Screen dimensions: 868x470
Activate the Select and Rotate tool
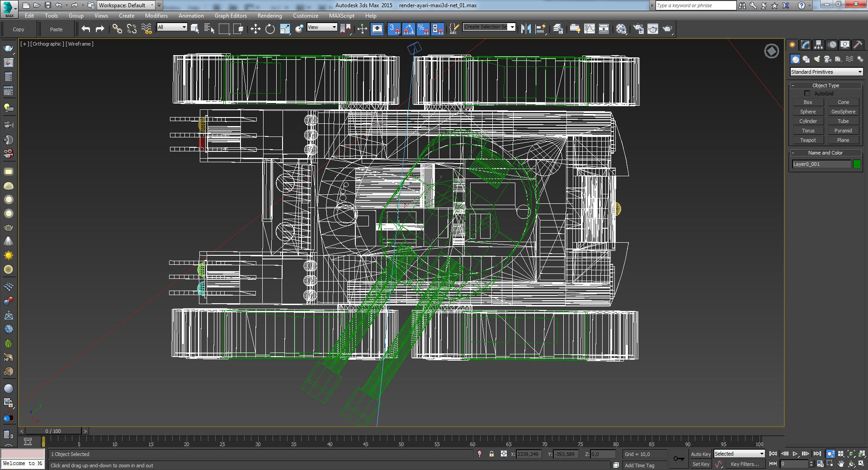coord(270,29)
